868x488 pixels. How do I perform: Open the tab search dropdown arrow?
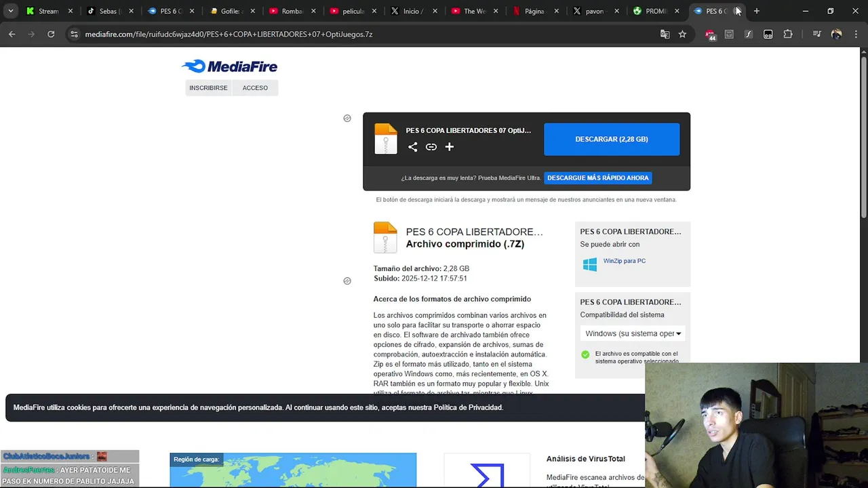11,11
